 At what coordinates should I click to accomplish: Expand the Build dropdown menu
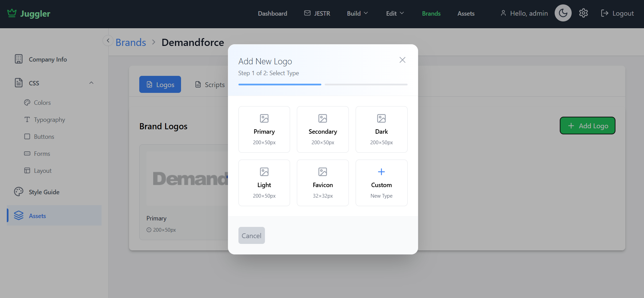(357, 13)
